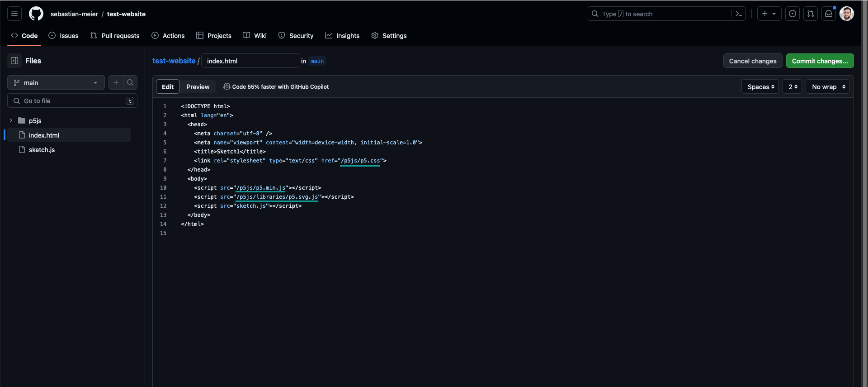Open the main branch switcher dropdown
The height and width of the screenshot is (387, 868).
coord(56,82)
